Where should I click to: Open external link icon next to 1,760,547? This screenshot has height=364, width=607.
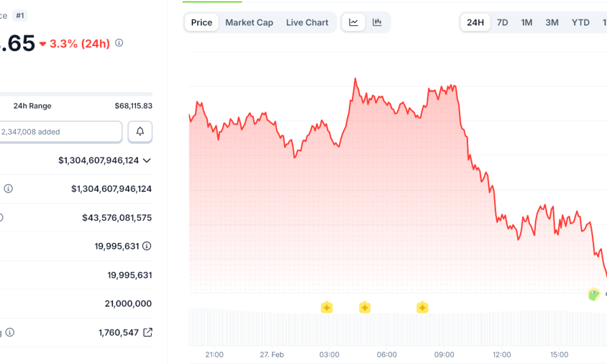[x=148, y=332]
